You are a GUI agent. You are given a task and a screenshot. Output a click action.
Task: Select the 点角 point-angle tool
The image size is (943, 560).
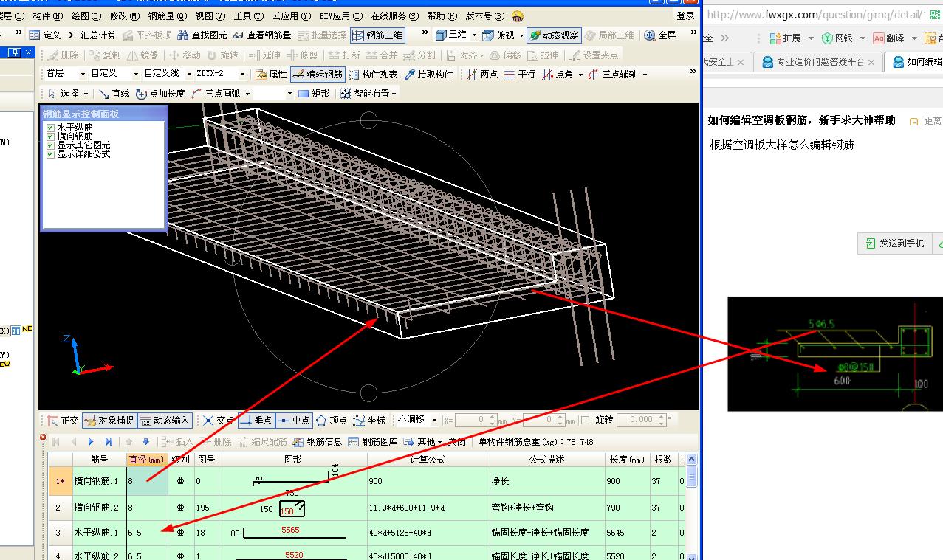tap(558, 74)
